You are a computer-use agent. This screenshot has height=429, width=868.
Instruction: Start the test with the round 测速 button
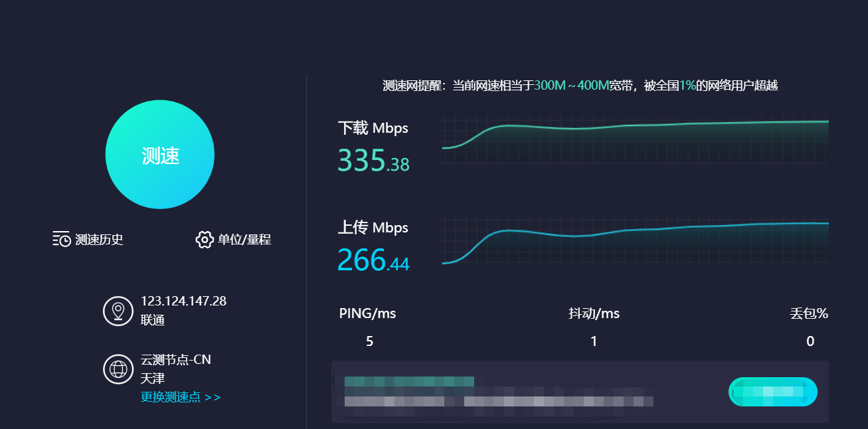[160, 155]
